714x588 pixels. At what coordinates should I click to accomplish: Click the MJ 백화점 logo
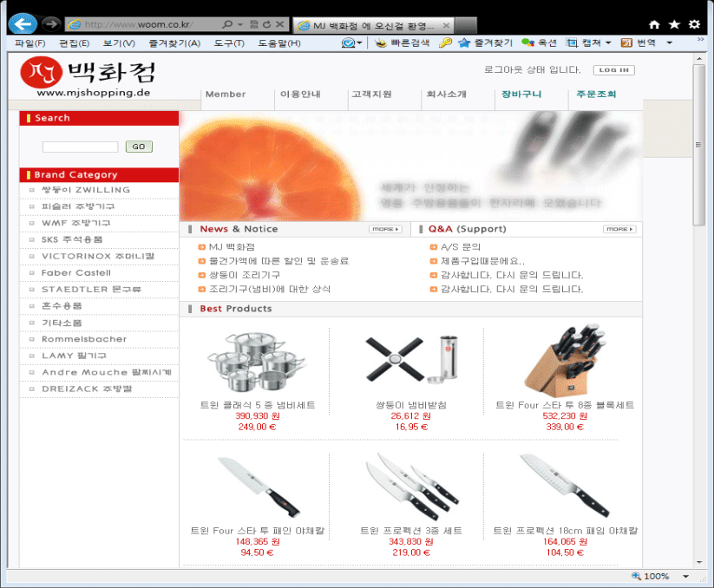pyautogui.click(x=88, y=76)
